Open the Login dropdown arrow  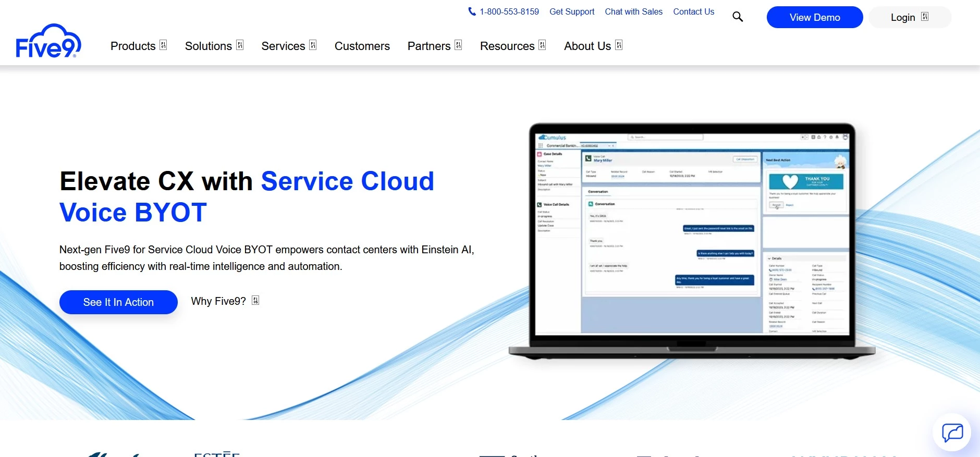[925, 17]
